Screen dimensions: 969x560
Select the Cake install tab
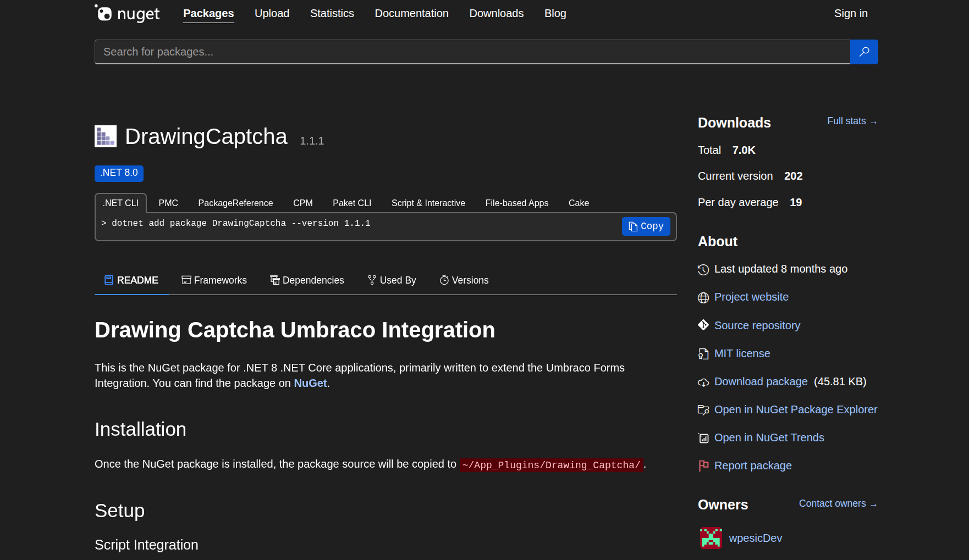pyautogui.click(x=579, y=203)
